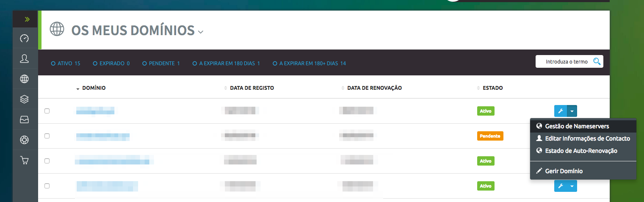Choose Gestão de Nameservers from the menu
Viewport: 644px width, 202px height.
[577, 126]
